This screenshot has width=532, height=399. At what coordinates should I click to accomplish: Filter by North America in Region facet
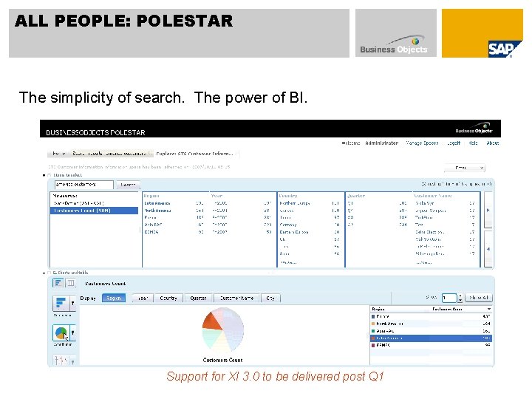(157, 211)
